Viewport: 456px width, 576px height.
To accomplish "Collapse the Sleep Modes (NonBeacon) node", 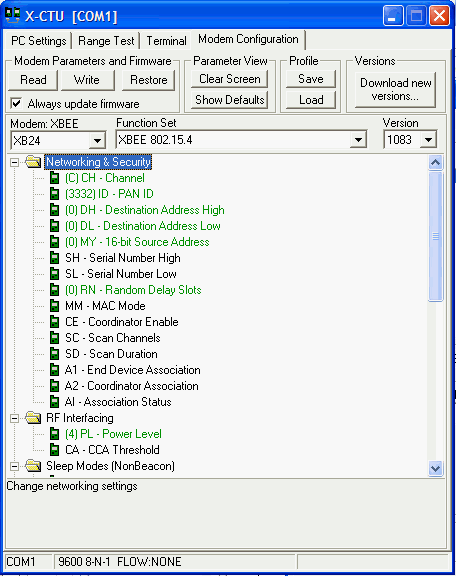I will [14, 466].
